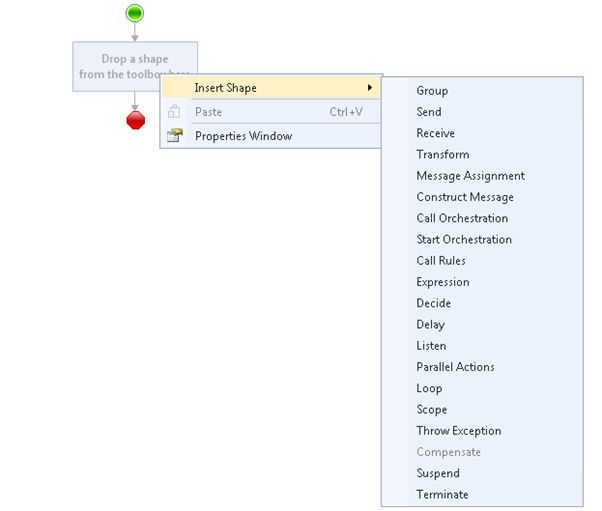The width and height of the screenshot is (602, 511).
Task: Open Properties Window from context menu
Action: [x=243, y=136]
